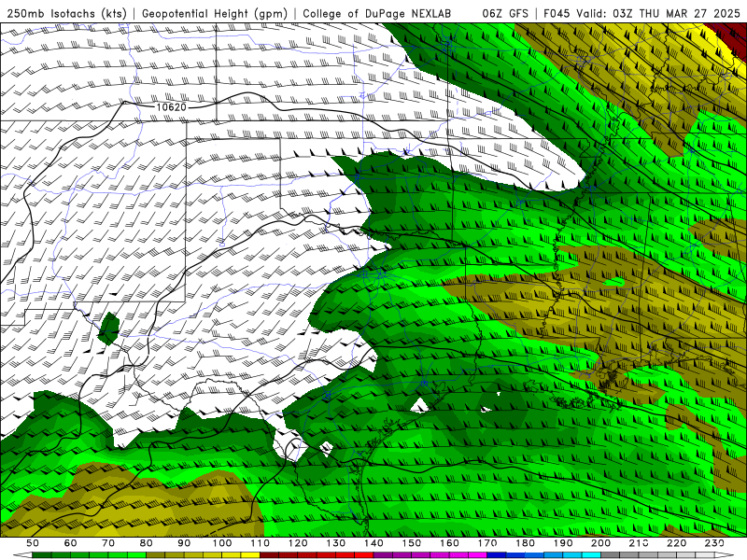
Task: Pick the magenta swatch just left of 170
Action: (478, 555)
